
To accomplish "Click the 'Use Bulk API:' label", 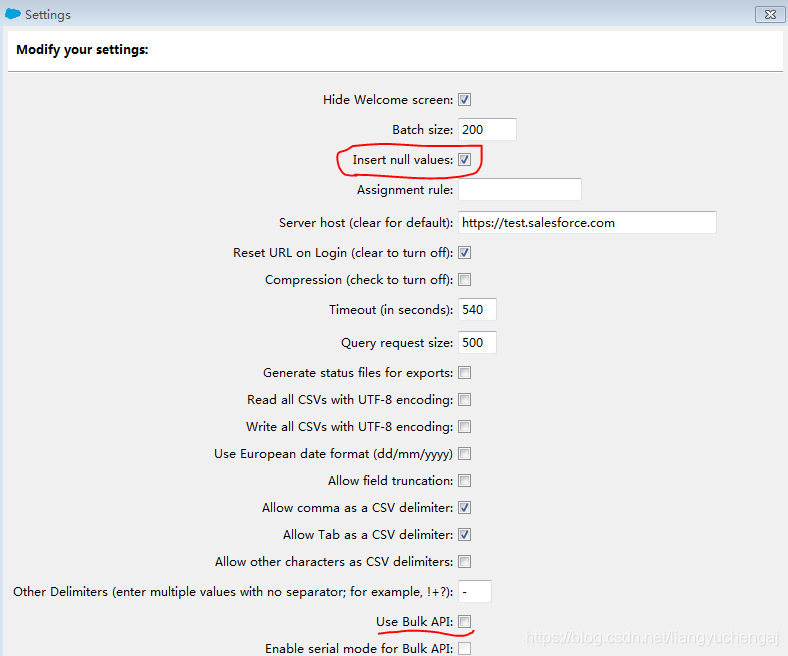I will pyautogui.click(x=414, y=622).
